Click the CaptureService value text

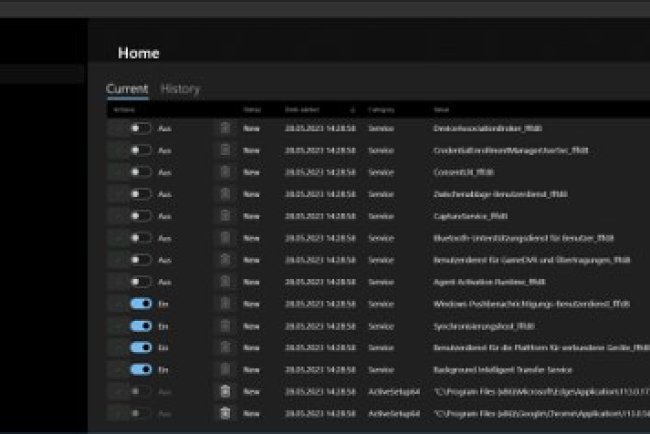click(x=471, y=216)
